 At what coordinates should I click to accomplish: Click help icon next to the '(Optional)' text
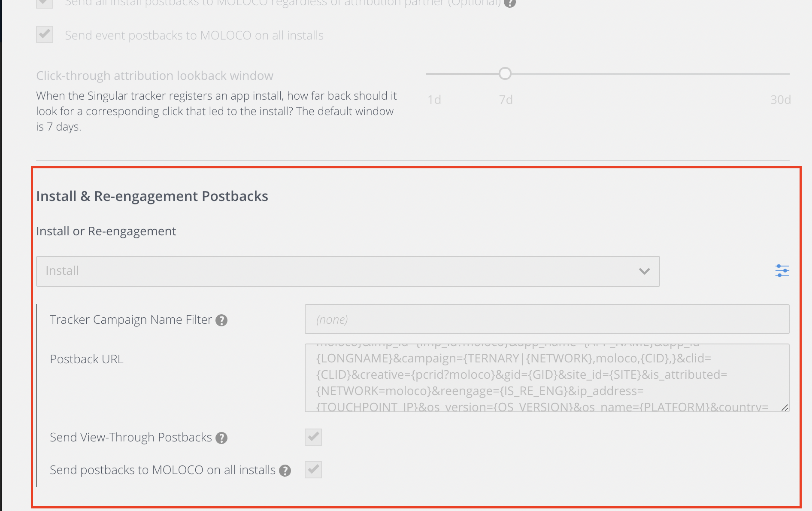coord(509,3)
